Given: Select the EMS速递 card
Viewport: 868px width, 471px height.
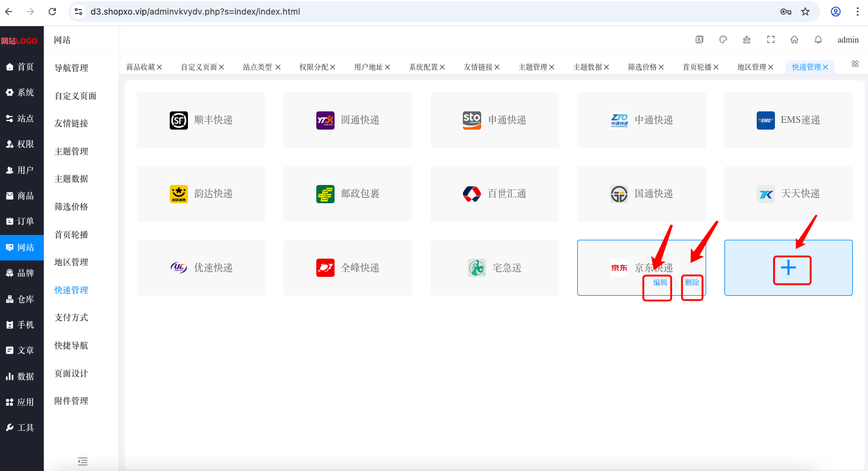Looking at the screenshot, I should [x=788, y=120].
